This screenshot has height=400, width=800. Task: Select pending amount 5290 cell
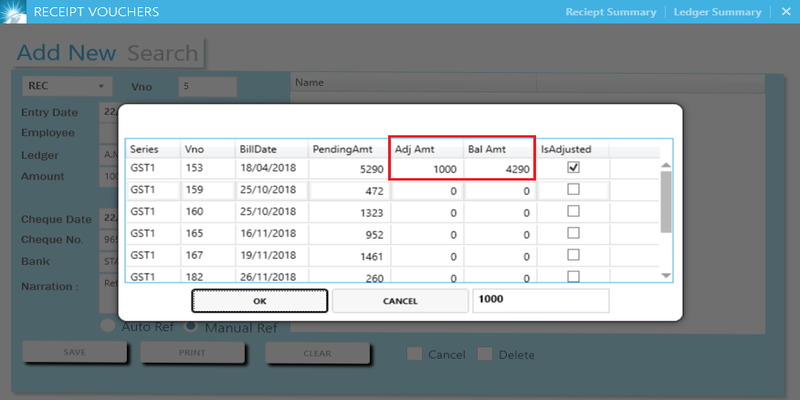[x=349, y=169]
